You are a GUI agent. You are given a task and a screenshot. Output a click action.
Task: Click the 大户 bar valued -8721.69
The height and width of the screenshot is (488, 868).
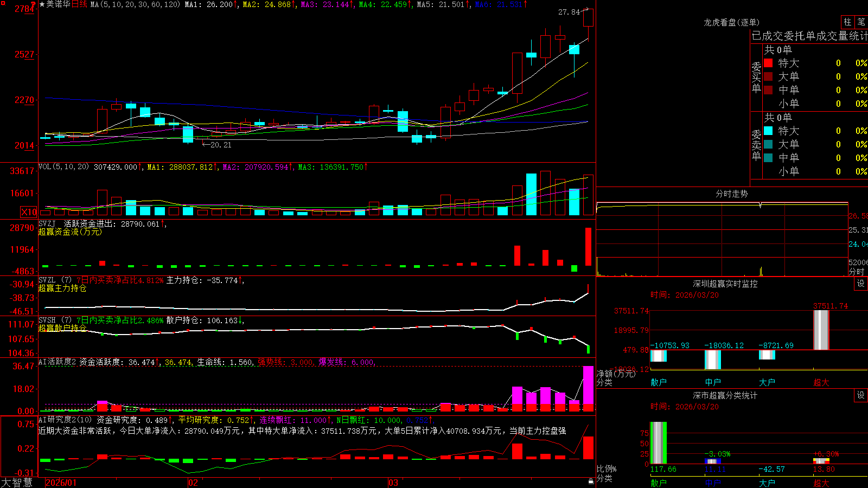click(767, 355)
